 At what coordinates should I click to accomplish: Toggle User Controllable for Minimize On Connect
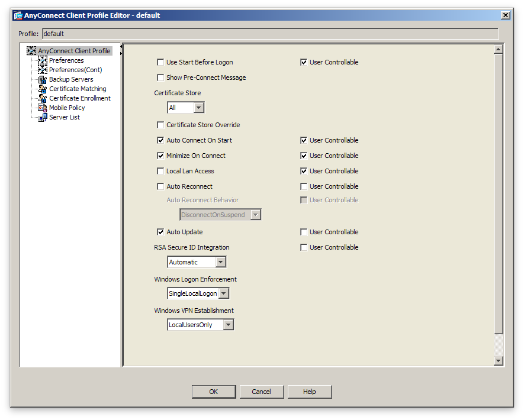pos(303,156)
